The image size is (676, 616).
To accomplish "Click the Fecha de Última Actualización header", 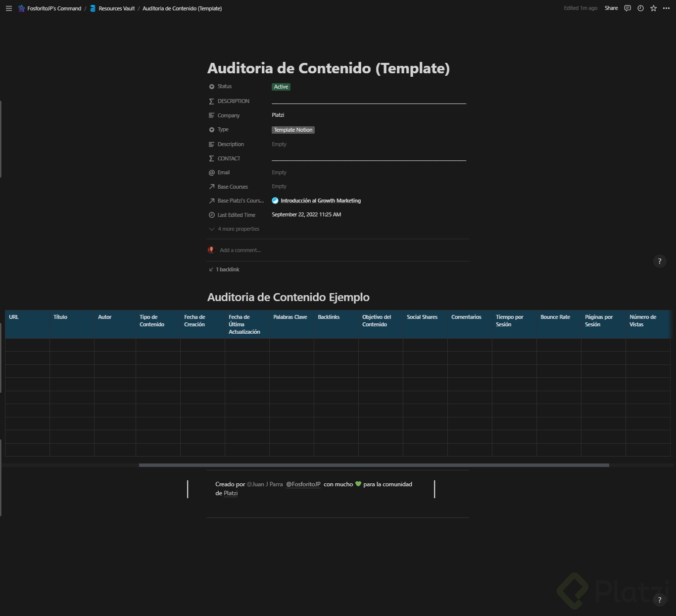I will click(x=247, y=324).
